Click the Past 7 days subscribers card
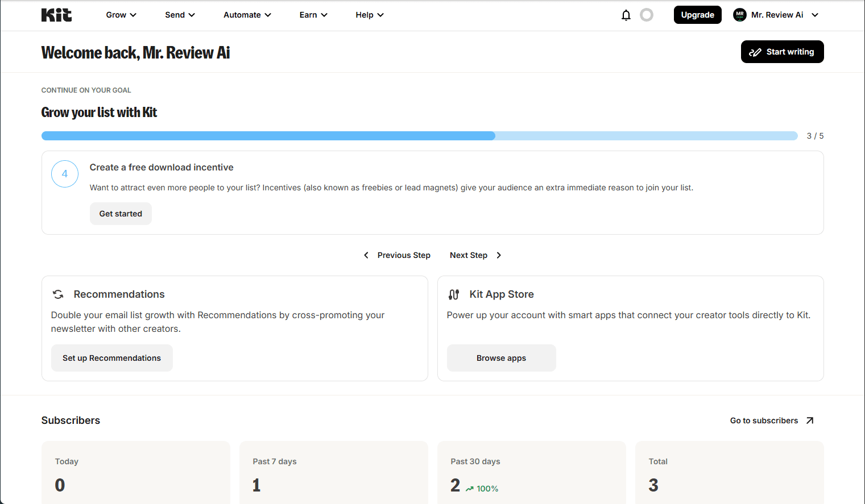The width and height of the screenshot is (865, 504). coord(334,472)
